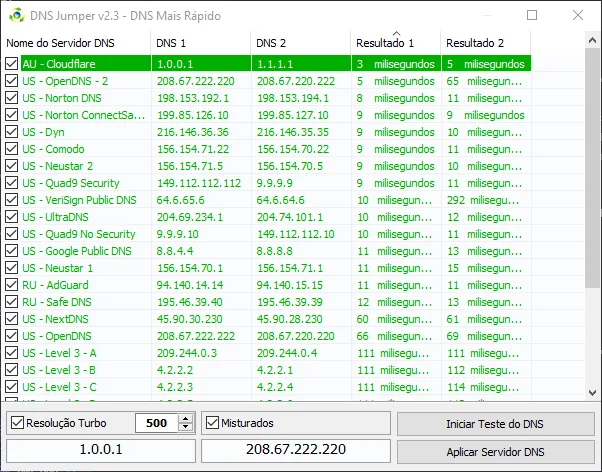Image resolution: width=602 pixels, height=472 pixels.
Task: Toggle the US - Comodo checkbox
Action: 12,149
